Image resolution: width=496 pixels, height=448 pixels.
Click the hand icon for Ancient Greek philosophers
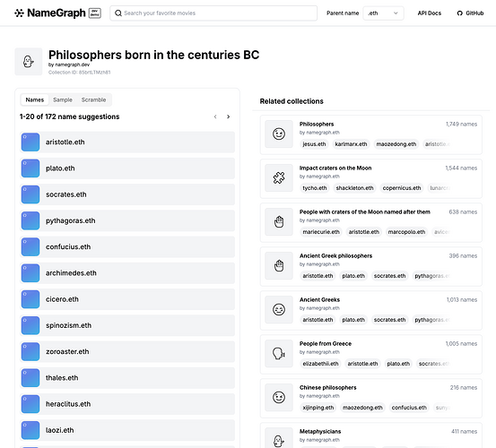coord(279,266)
